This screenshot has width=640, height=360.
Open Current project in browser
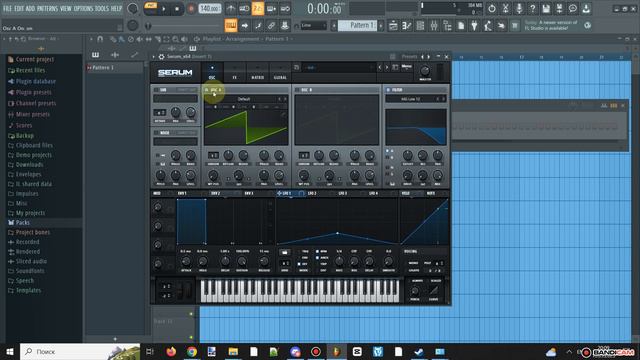pos(35,59)
